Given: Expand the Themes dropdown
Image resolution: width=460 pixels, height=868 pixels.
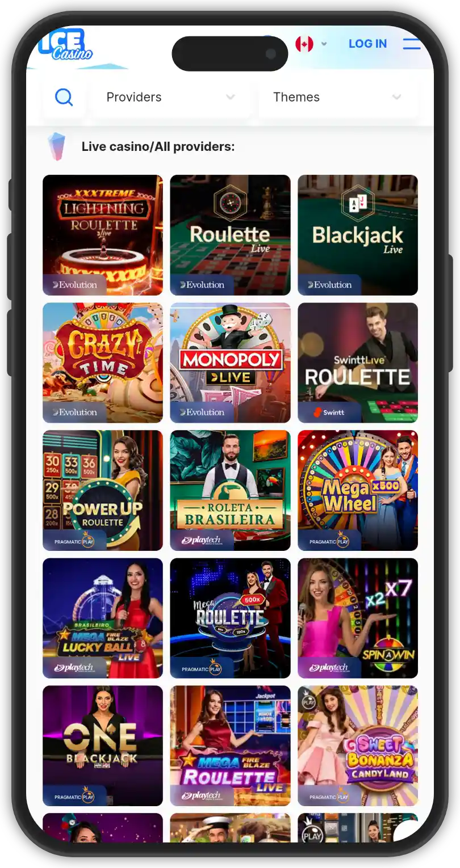Looking at the screenshot, I should pyautogui.click(x=338, y=98).
